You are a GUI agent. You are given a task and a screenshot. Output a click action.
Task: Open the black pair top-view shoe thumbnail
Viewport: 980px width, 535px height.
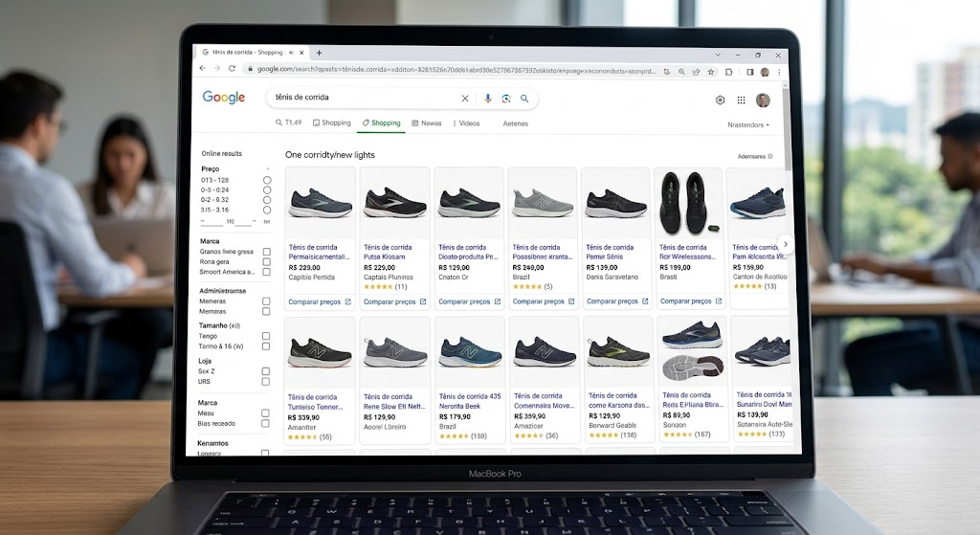[x=688, y=203]
